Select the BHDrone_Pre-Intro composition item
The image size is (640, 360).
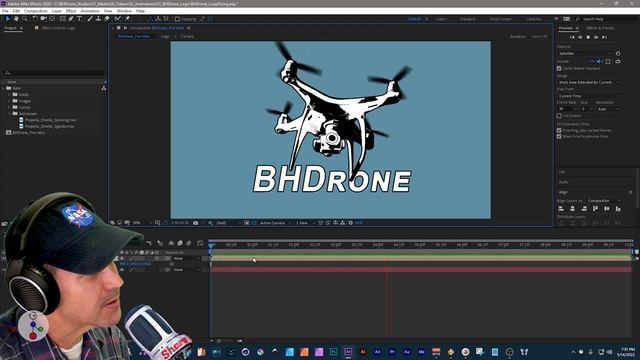click(x=28, y=133)
